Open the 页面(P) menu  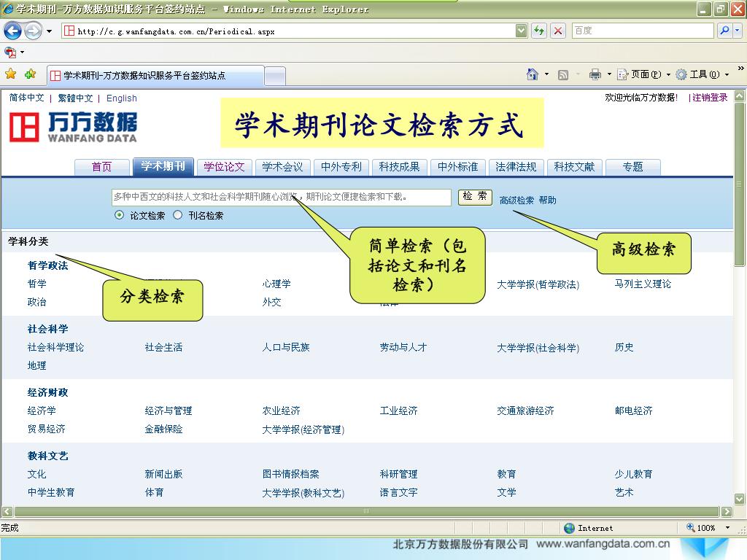click(x=643, y=74)
